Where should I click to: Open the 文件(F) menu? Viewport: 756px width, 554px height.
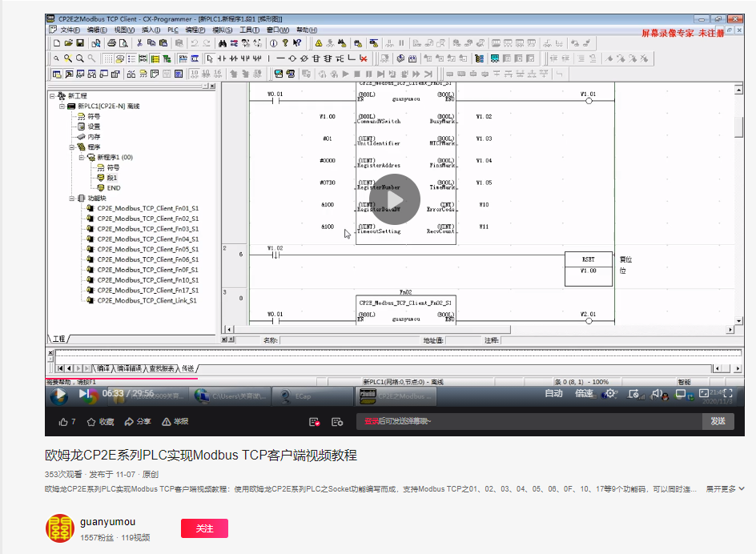coord(70,30)
